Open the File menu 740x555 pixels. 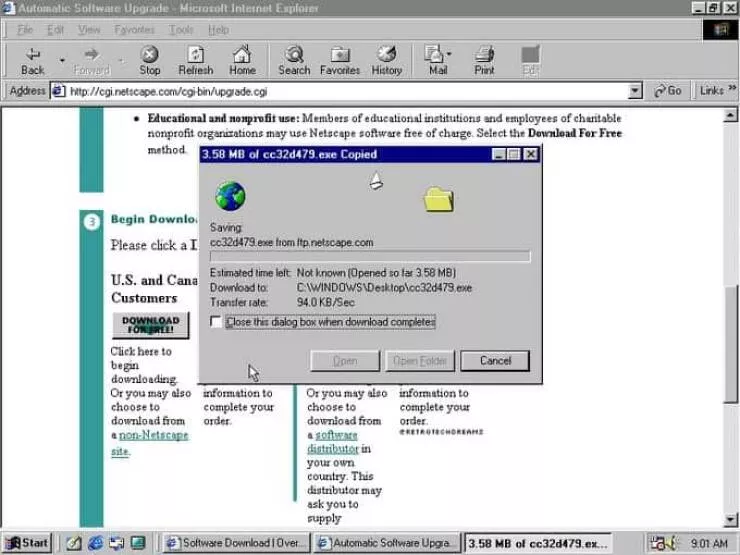tap(24, 30)
